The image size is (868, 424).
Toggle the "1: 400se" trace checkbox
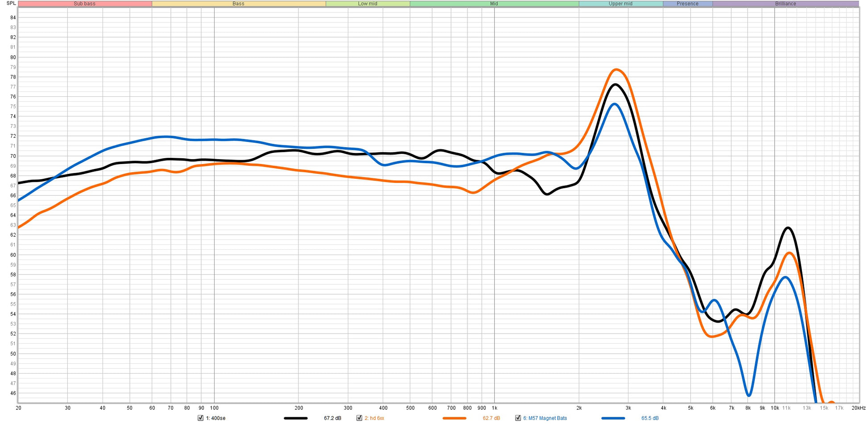click(200, 418)
